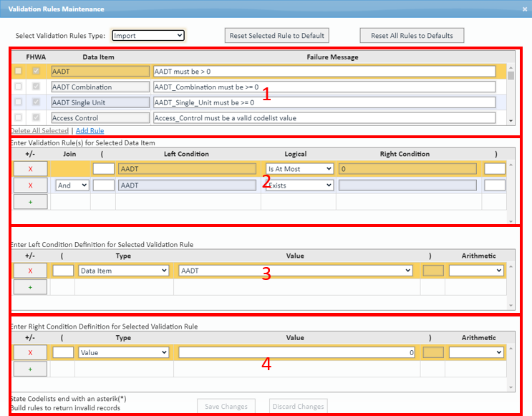Expand the 'Is At Most' logical dropdown

click(x=299, y=169)
